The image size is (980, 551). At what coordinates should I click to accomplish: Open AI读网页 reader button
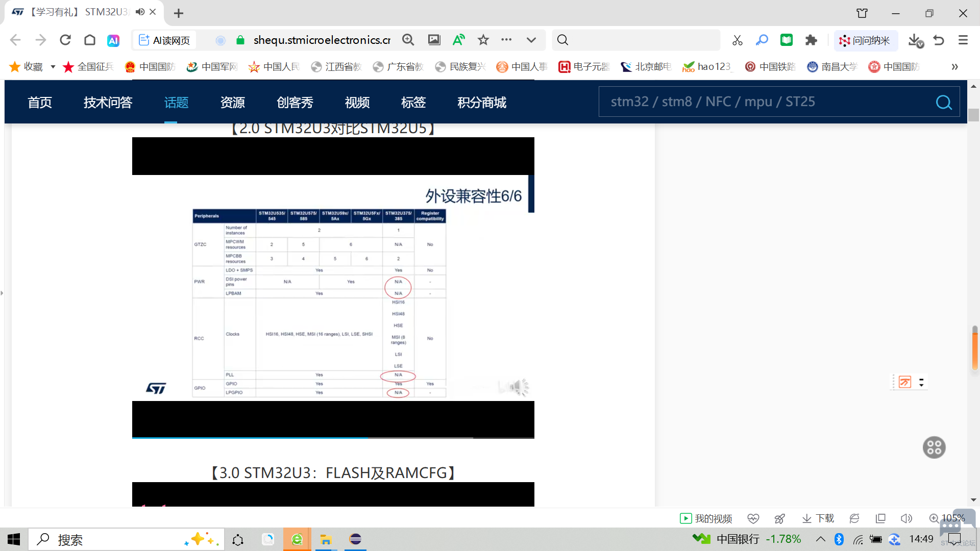tap(164, 40)
